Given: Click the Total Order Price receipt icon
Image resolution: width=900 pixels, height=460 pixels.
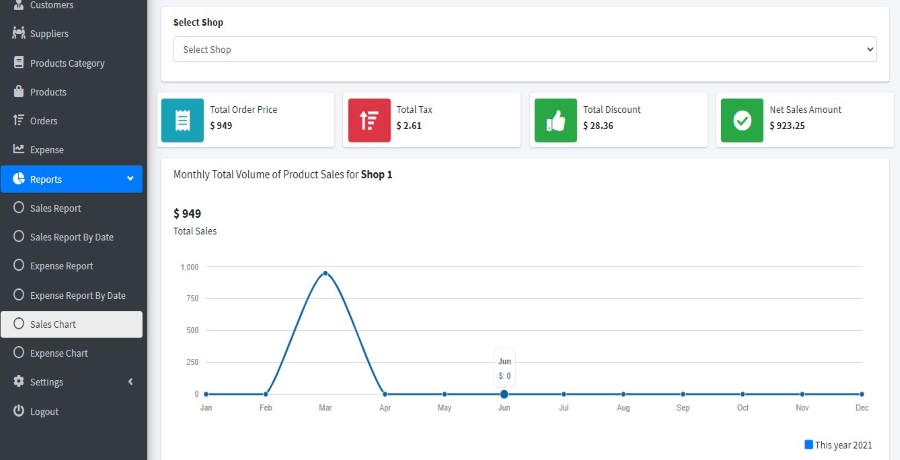Looking at the screenshot, I should point(182,120).
